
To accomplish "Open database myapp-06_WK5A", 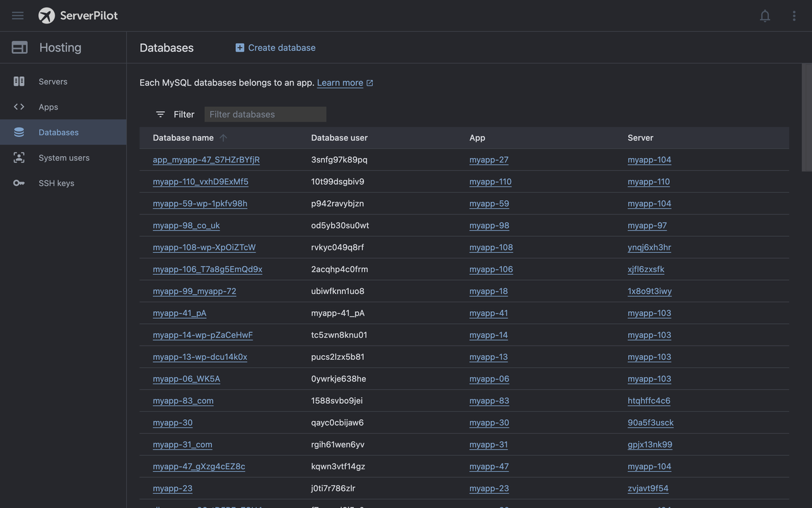I will pos(187,379).
